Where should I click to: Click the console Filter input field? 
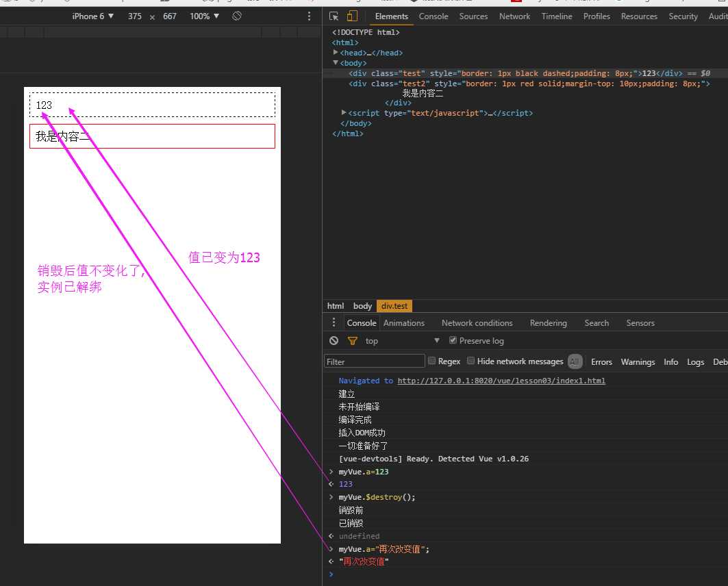(x=374, y=361)
